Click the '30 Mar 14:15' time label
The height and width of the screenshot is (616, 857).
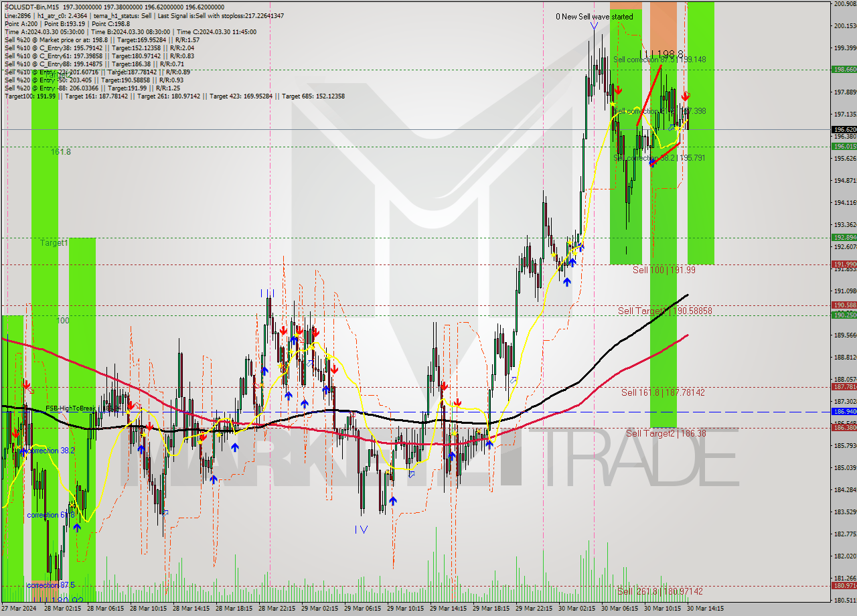705,609
